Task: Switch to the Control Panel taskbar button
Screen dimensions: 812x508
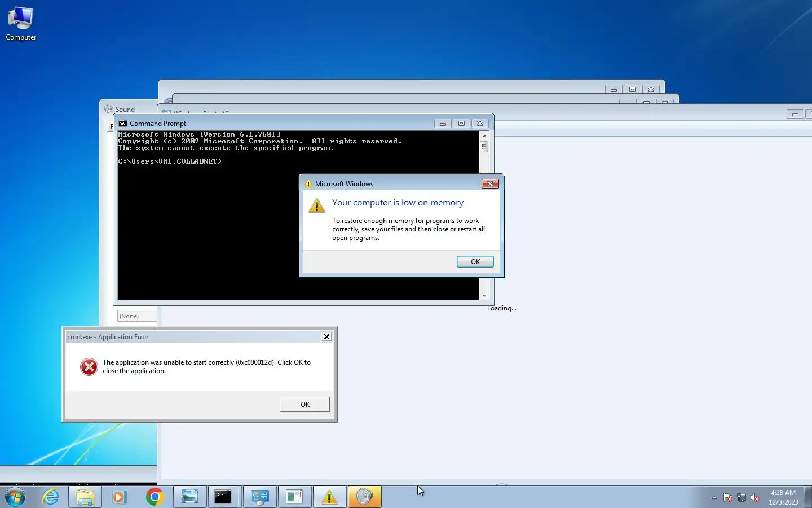Action: pyautogui.click(x=259, y=497)
